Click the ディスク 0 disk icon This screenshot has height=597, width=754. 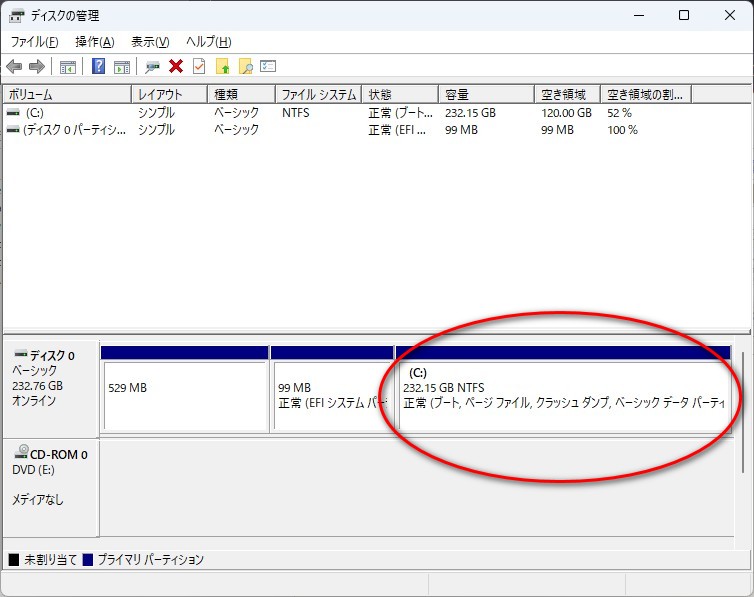(x=21, y=354)
